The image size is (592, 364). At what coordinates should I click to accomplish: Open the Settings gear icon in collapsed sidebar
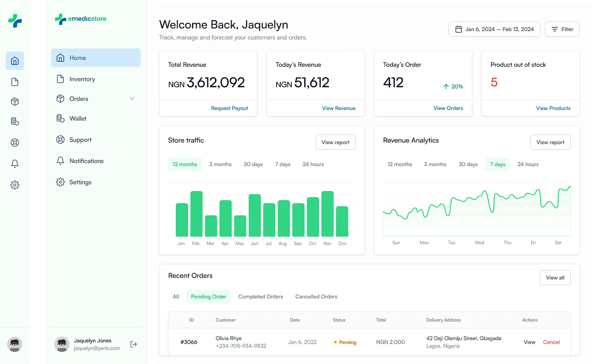click(15, 185)
